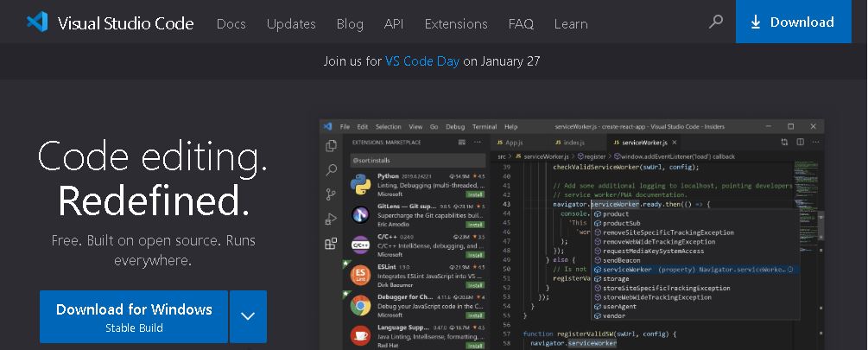Screen dimensions: 868x350
Task: Click the filter lines icon in Extensions Marketplace header
Action: (462, 143)
